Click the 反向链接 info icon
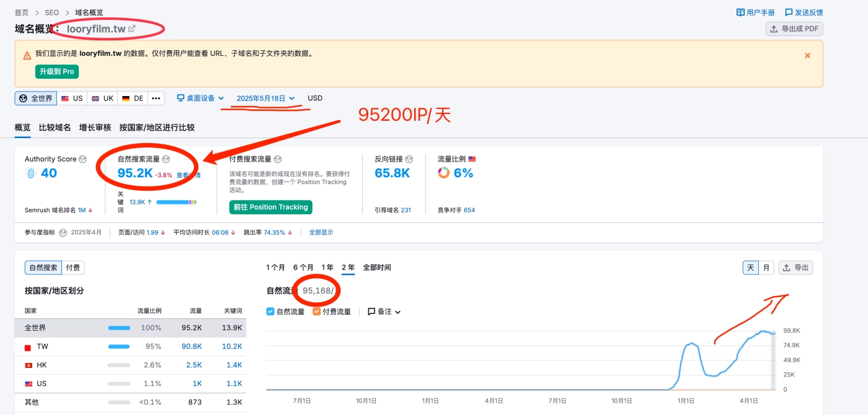The image size is (868, 415). click(409, 159)
